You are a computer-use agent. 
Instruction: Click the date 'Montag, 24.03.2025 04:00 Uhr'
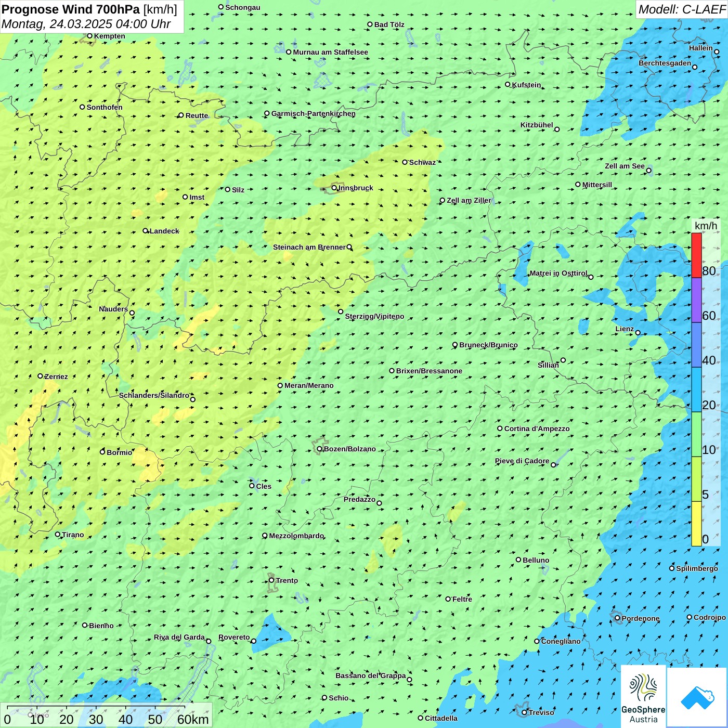(x=86, y=24)
